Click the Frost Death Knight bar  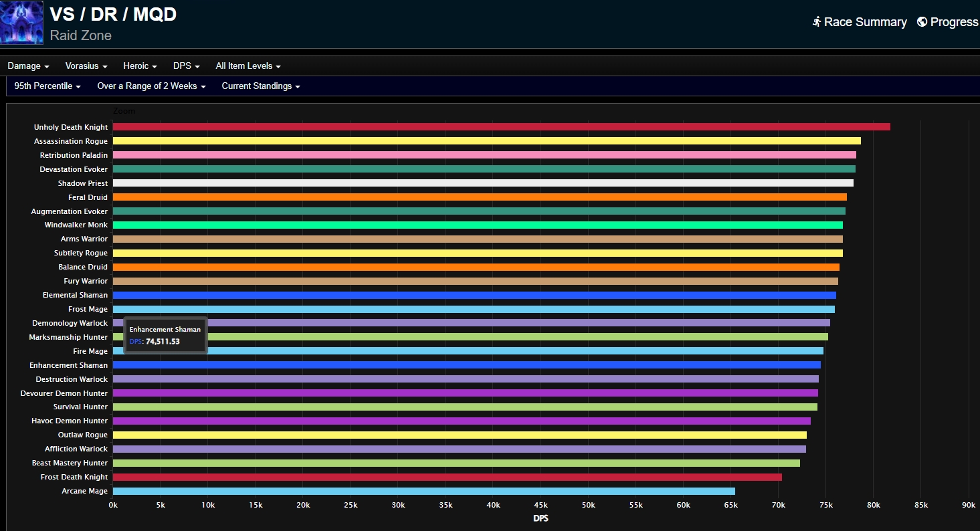(x=447, y=477)
